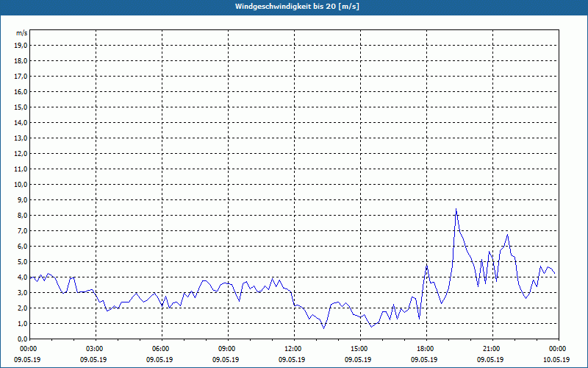Select the '09.05.19' date under '12:00'

tap(292, 360)
